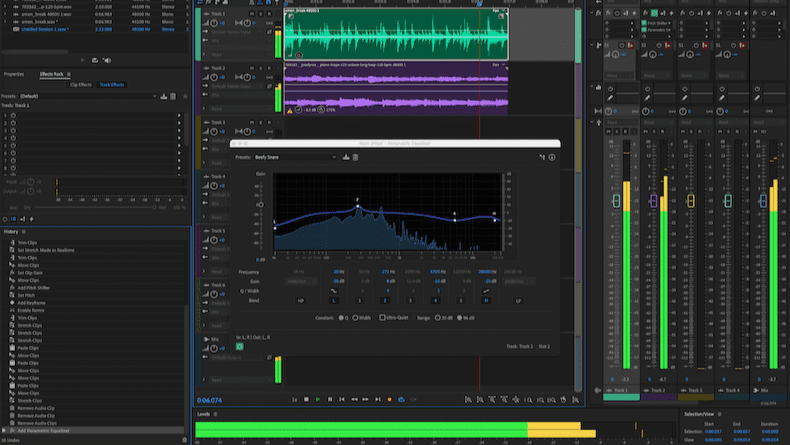Expand effects slot 2 arrow menu

[x=179, y=123]
